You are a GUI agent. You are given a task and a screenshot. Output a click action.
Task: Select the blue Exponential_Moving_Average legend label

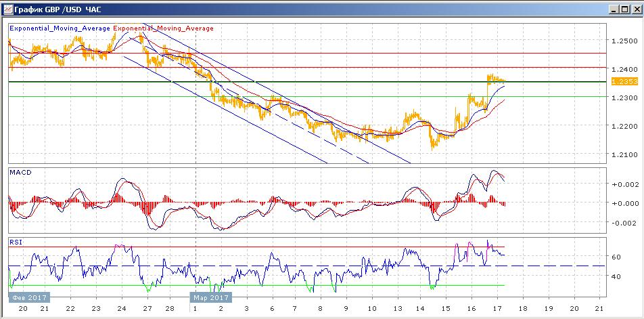(60, 28)
